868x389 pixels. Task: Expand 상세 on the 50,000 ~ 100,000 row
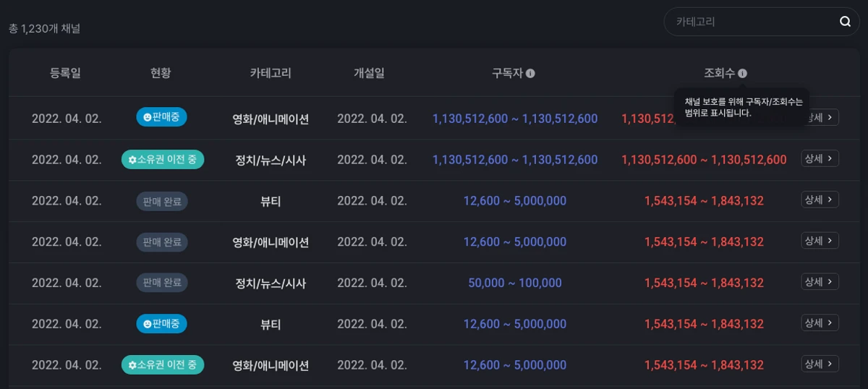[820, 281]
